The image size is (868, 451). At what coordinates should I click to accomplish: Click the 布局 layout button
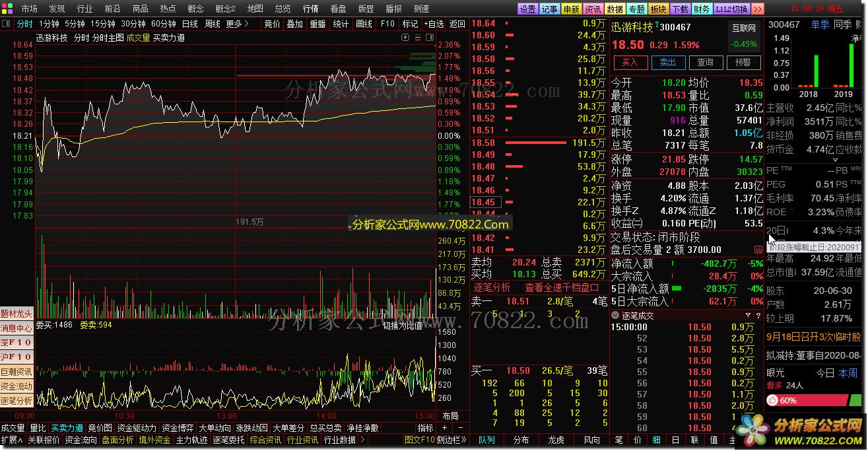[450, 416]
